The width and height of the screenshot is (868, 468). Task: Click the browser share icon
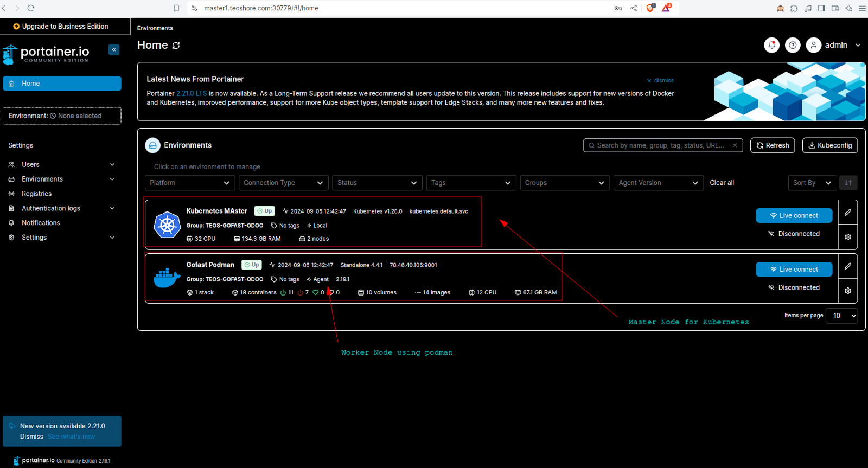coord(634,8)
